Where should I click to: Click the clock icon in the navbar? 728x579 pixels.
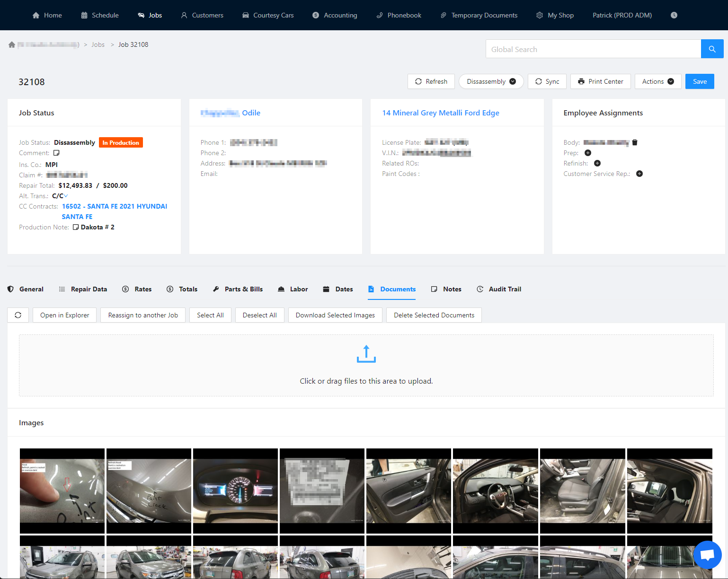click(674, 15)
